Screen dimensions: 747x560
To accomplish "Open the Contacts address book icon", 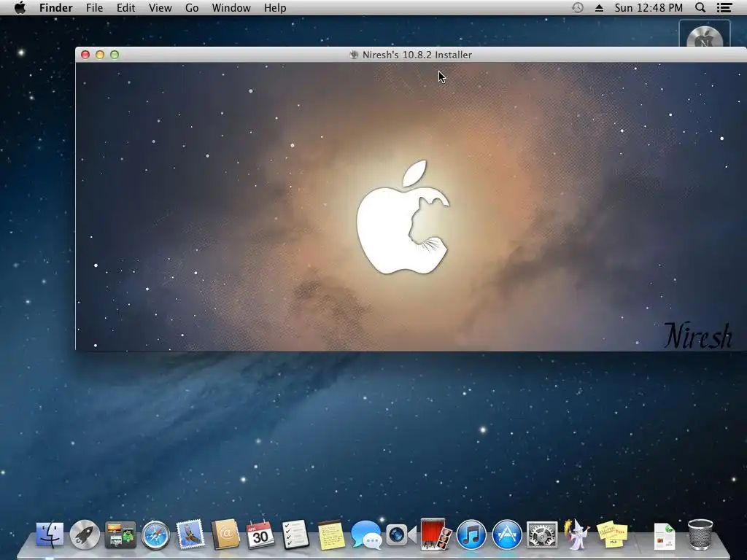I will pyautogui.click(x=225, y=534).
